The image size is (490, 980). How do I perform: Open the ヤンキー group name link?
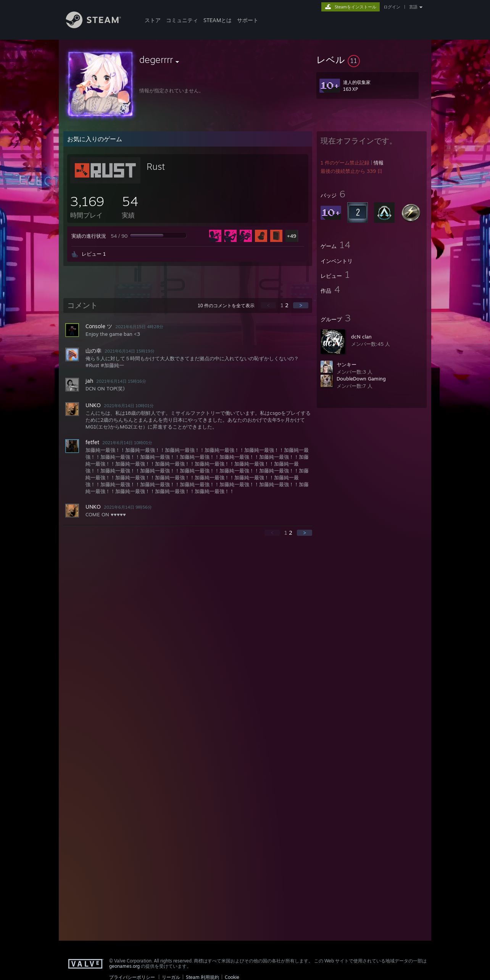(347, 365)
